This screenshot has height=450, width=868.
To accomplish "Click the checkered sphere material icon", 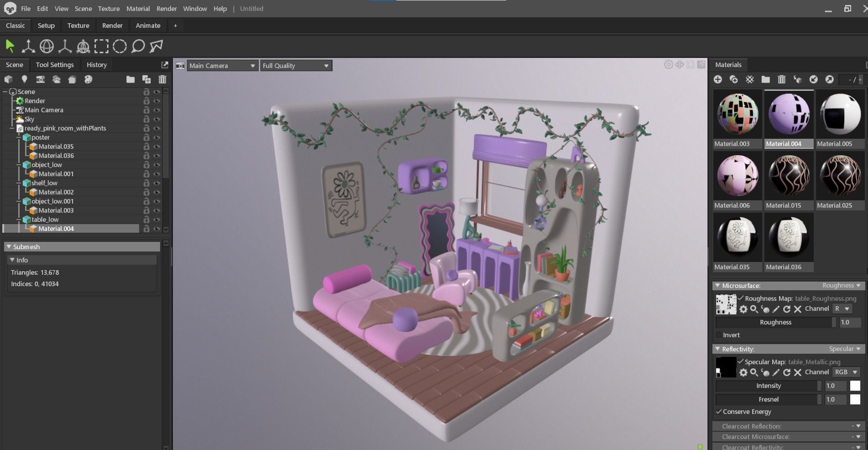I will pos(749,79).
